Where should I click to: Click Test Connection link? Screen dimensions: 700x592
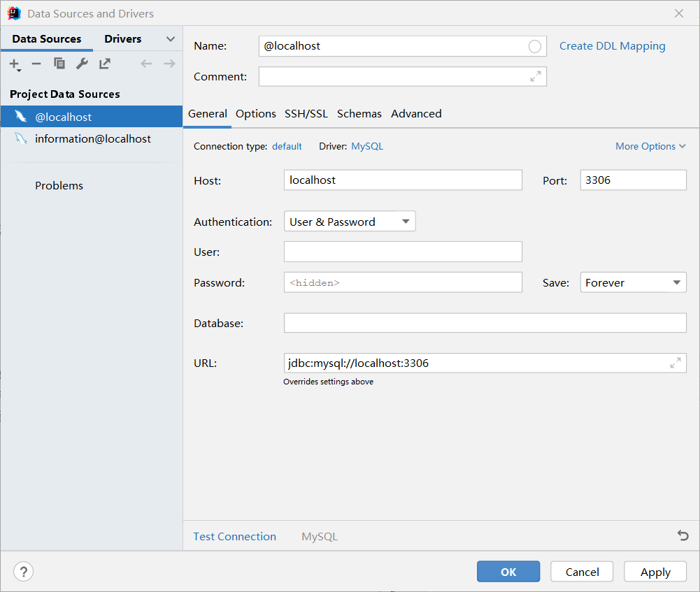[x=234, y=536]
